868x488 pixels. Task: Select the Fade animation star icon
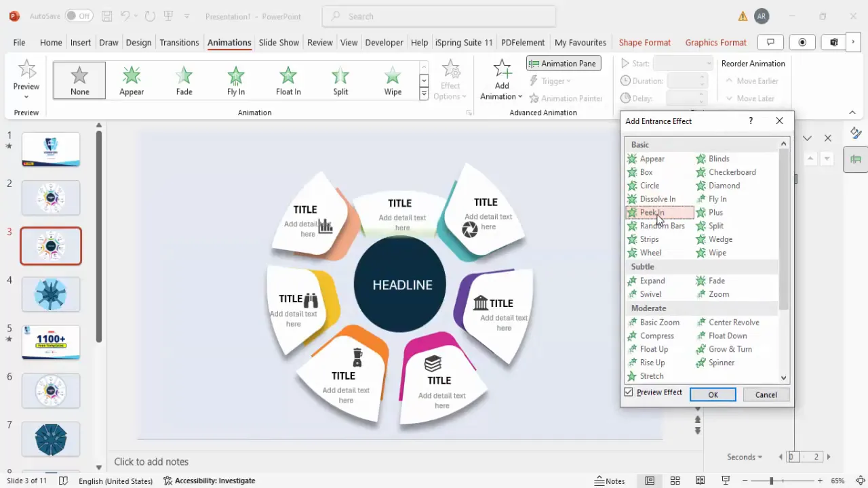[184, 75]
